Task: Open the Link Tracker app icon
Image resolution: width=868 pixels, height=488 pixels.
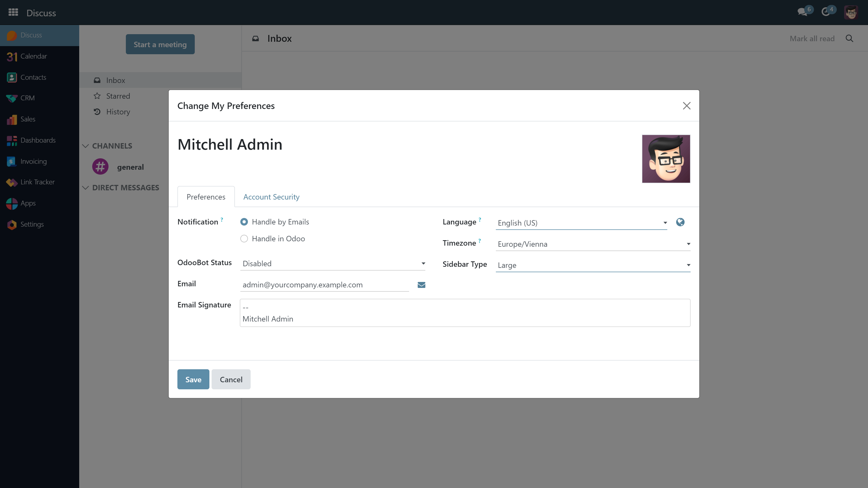Action: pos(11,182)
